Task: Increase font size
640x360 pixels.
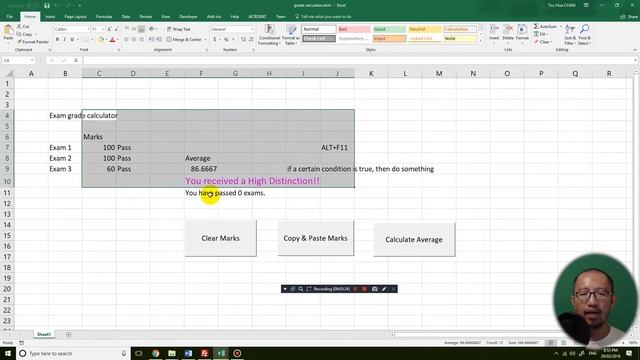Action: coord(109,29)
